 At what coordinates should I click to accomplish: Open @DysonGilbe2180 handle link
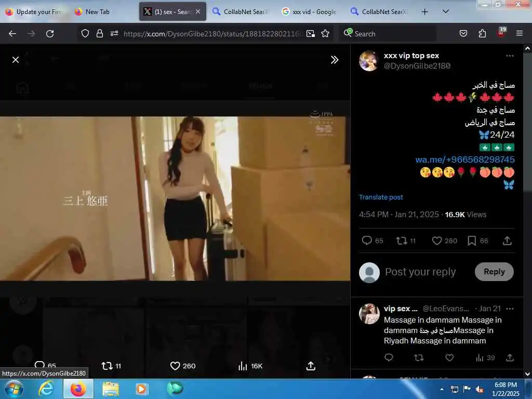point(417,66)
